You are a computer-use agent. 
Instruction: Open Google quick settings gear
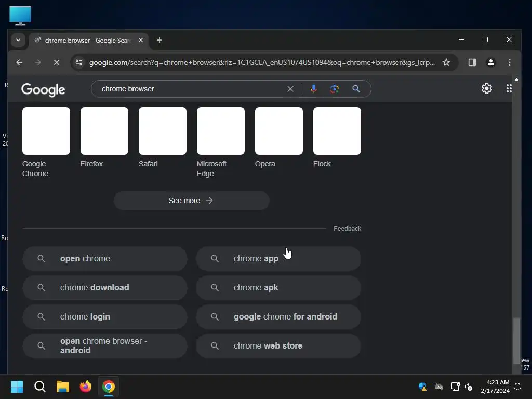click(x=486, y=88)
